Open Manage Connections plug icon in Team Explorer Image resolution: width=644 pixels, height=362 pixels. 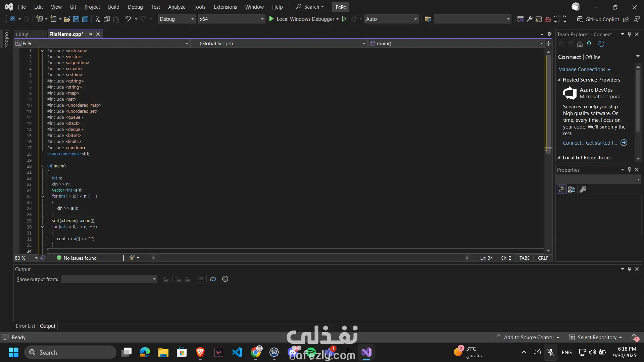pos(589,44)
